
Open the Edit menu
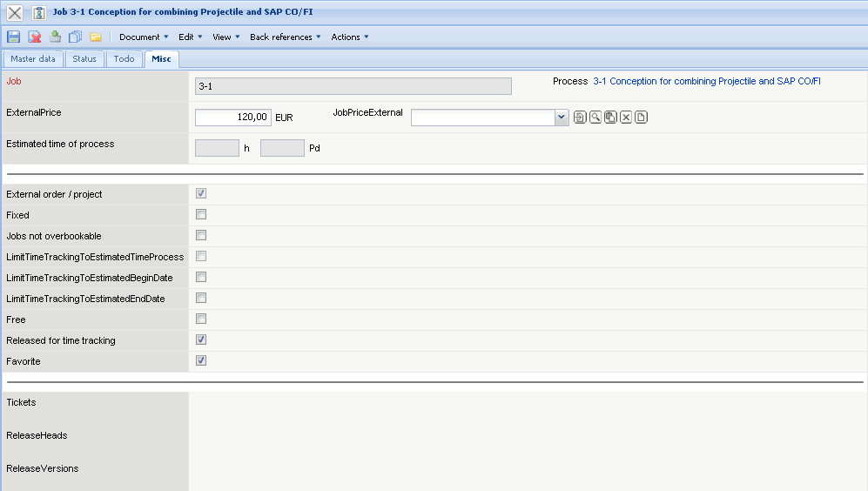[x=190, y=37]
